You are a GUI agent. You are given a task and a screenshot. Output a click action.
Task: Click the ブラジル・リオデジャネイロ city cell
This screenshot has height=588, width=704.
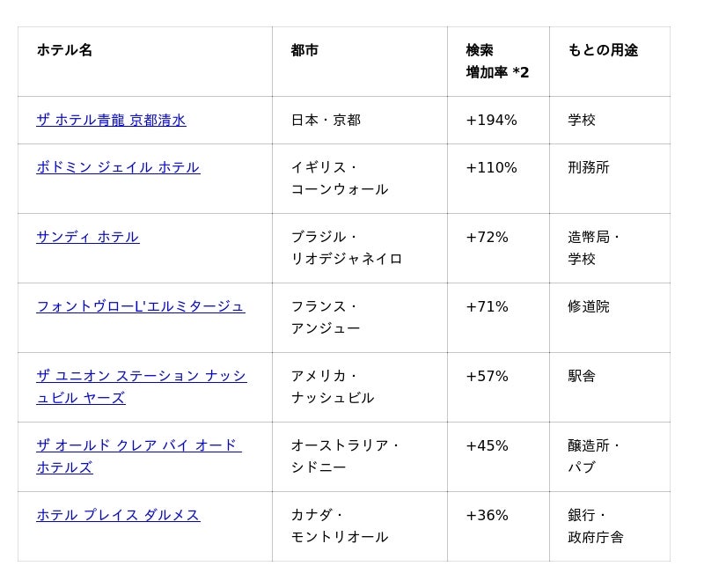[x=346, y=247]
